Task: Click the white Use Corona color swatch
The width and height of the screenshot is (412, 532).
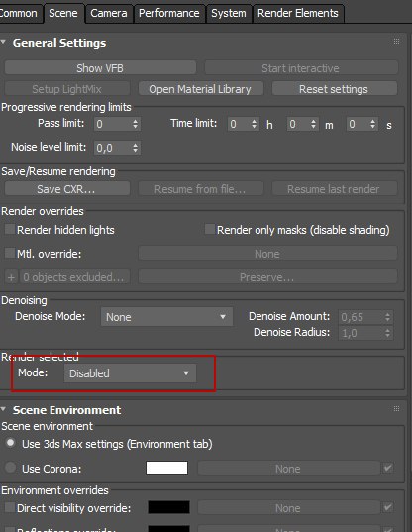Action: (166, 468)
